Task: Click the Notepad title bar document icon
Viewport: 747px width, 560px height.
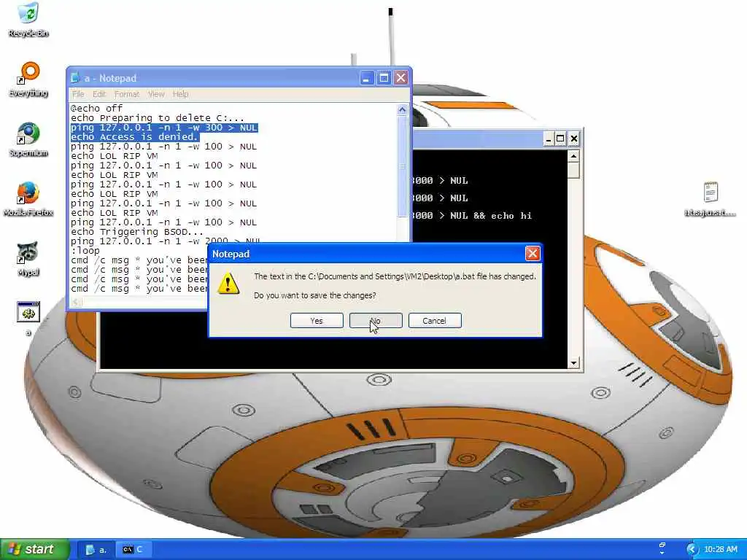Action: 75,77
